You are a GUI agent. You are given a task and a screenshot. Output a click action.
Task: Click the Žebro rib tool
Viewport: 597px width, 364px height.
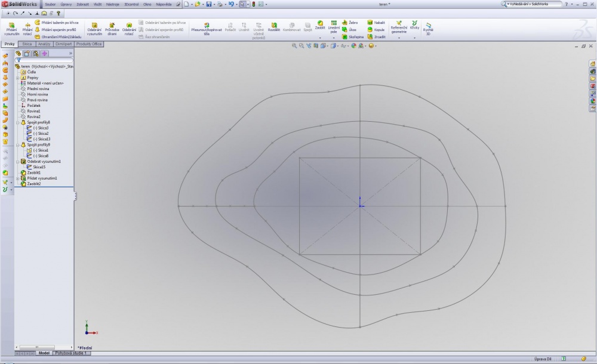pyautogui.click(x=349, y=23)
